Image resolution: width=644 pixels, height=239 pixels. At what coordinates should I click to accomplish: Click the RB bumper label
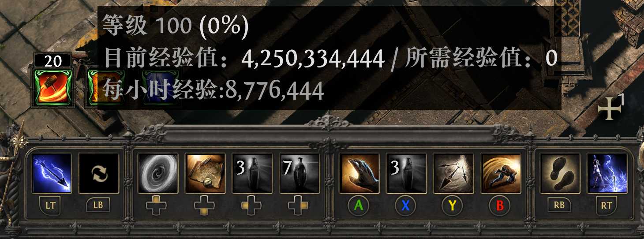click(x=559, y=205)
